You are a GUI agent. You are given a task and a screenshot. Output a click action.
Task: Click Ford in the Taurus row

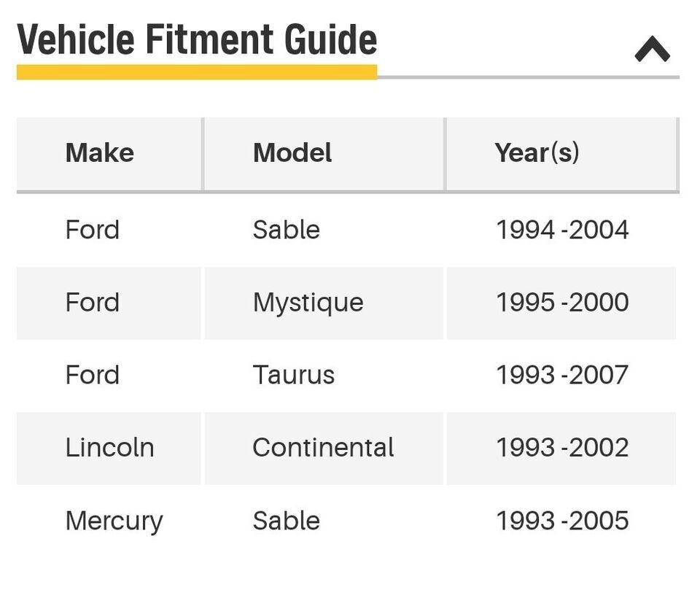(93, 375)
